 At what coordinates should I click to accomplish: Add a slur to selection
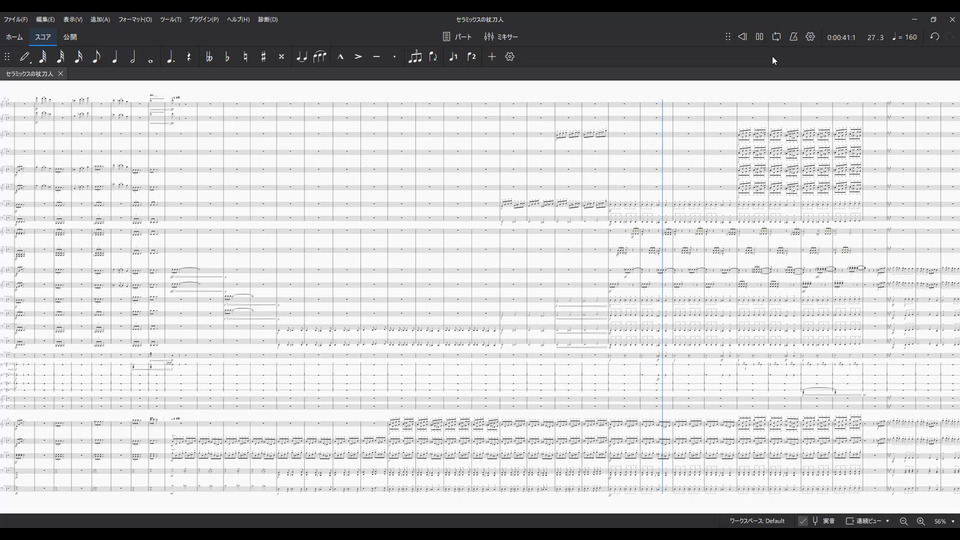pyautogui.click(x=320, y=57)
